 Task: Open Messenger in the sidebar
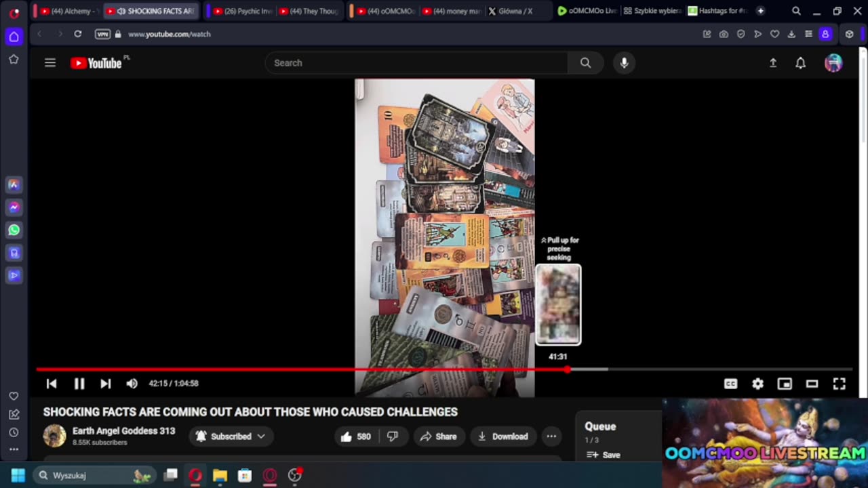[x=14, y=207]
